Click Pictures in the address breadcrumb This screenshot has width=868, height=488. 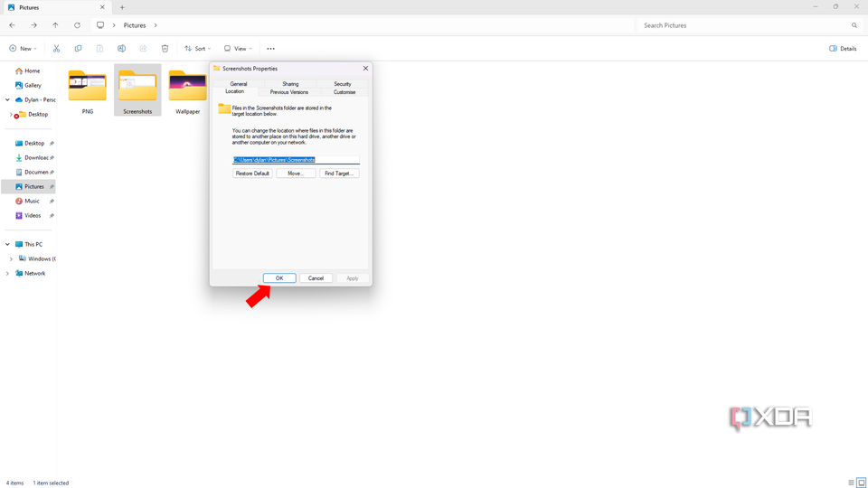(x=135, y=25)
